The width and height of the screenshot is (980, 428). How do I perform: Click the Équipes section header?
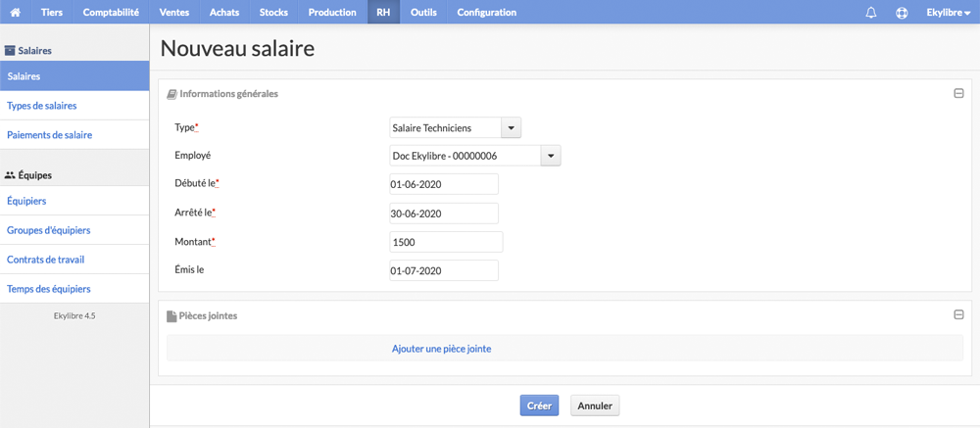[x=28, y=175]
